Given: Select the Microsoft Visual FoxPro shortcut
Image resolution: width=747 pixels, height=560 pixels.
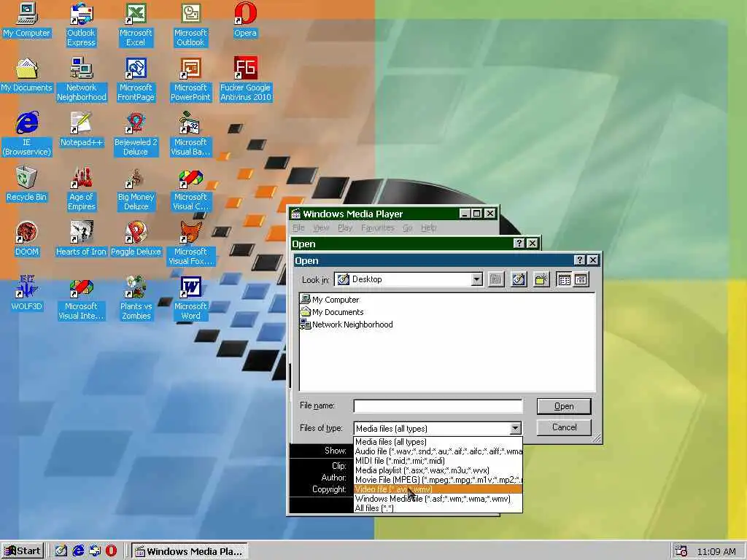Looking at the screenshot, I should coord(190,244).
